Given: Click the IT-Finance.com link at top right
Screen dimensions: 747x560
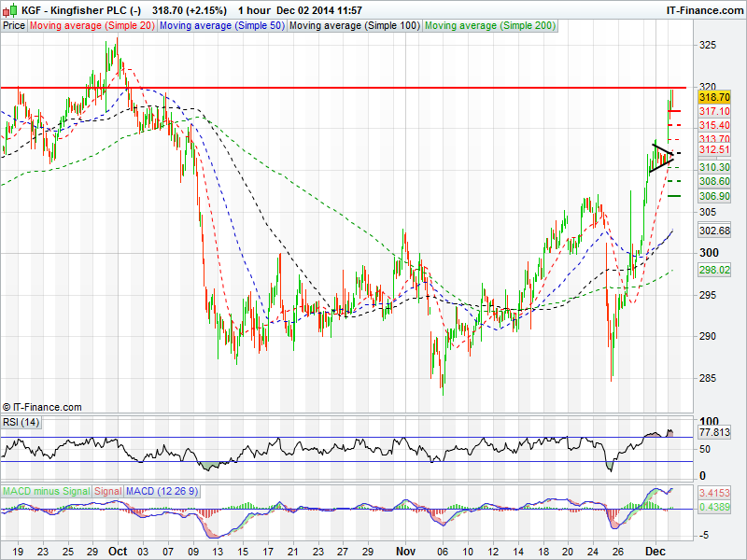Looking at the screenshot, I should [703, 9].
